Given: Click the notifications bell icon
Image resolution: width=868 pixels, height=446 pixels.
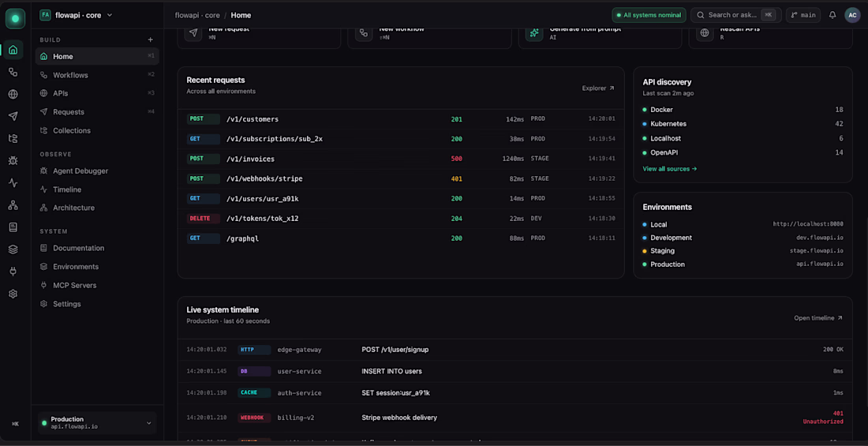Looking at the screenshot, I should 832,15.
